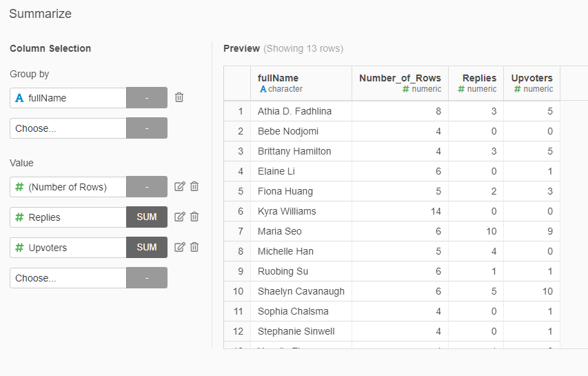Change the SUM aggregation for Replies
588x376 pixels.
(x=147, y=217)
